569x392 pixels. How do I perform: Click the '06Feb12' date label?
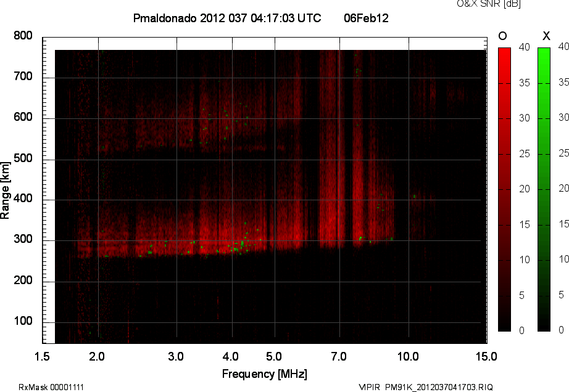(x=366, y=18)
